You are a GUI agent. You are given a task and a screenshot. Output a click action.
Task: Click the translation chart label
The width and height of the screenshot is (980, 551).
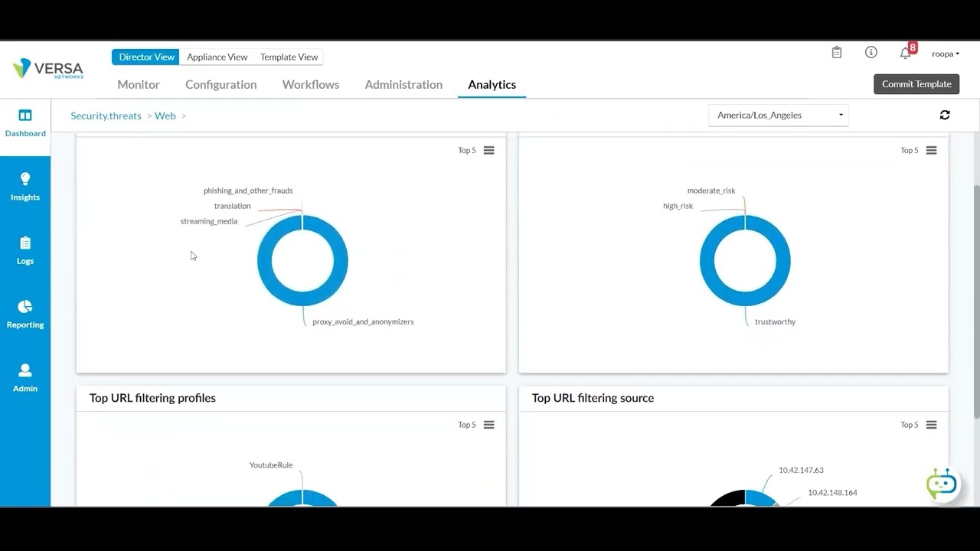233,206
